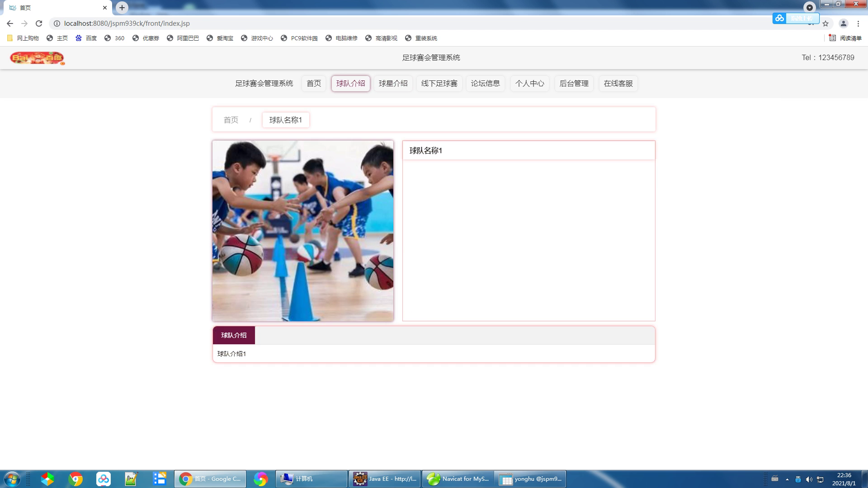Select 个人中心 navigation item
868x488 pixels.
point(530,84)
